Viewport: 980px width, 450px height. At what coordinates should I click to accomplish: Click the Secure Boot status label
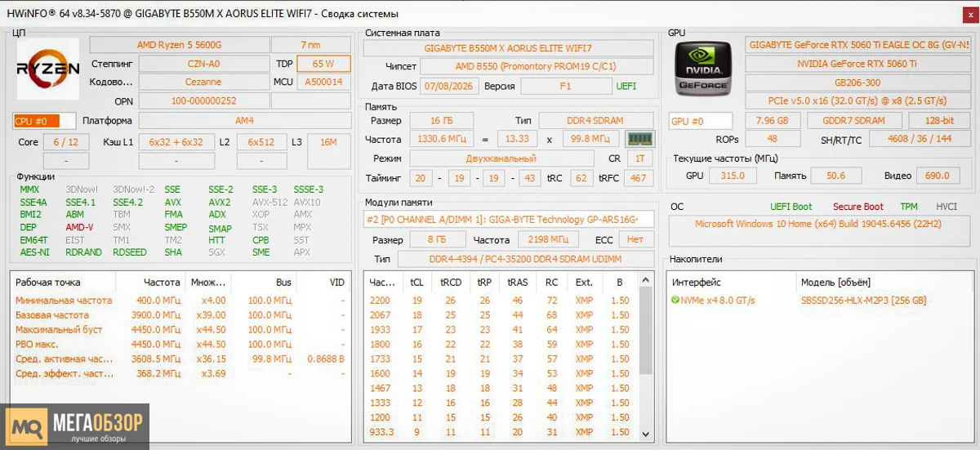857,207
